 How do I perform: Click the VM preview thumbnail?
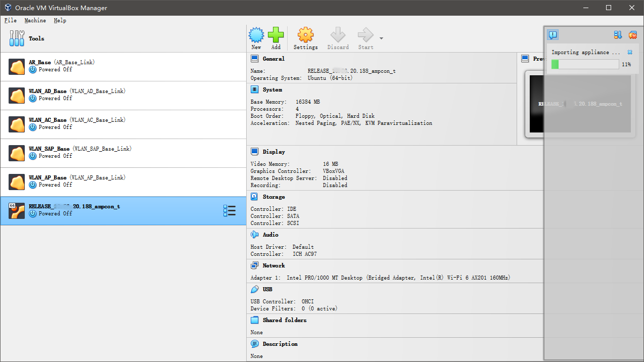(x=580, y=104)
